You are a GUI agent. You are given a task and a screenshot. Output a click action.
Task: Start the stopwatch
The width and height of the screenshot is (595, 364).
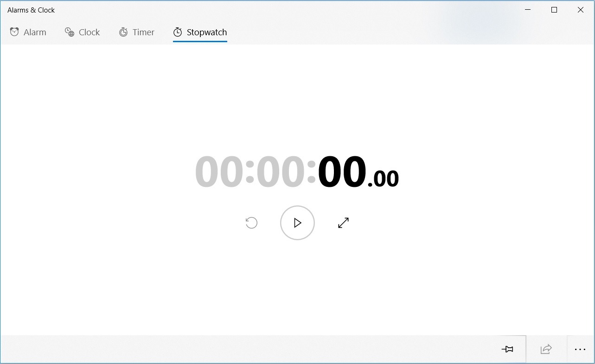pos(297,223)
